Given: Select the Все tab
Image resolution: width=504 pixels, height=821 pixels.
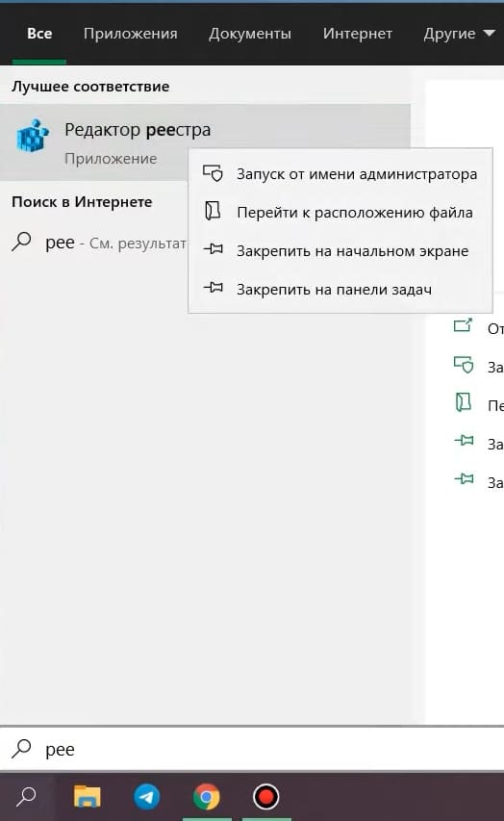Looking at the screenshot, I should pyautogui.click(x=39, y=34).
